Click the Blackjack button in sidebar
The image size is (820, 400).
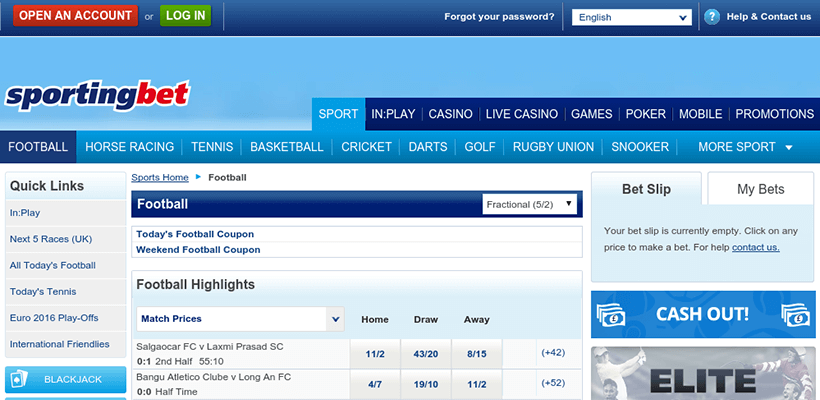(66, 379)
